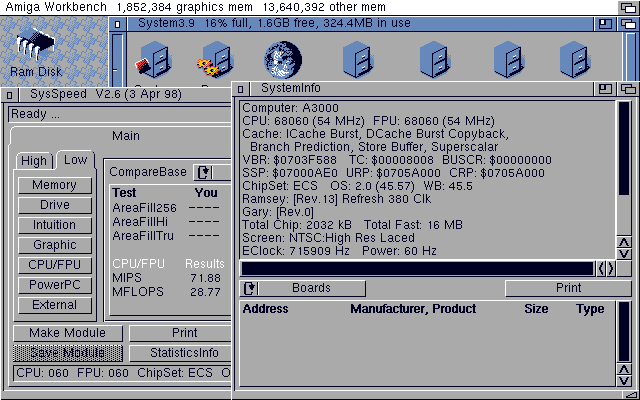Run the PowerPC test
Image resolution: width=640 pixels, height=400 pixels.
(55, 285)
